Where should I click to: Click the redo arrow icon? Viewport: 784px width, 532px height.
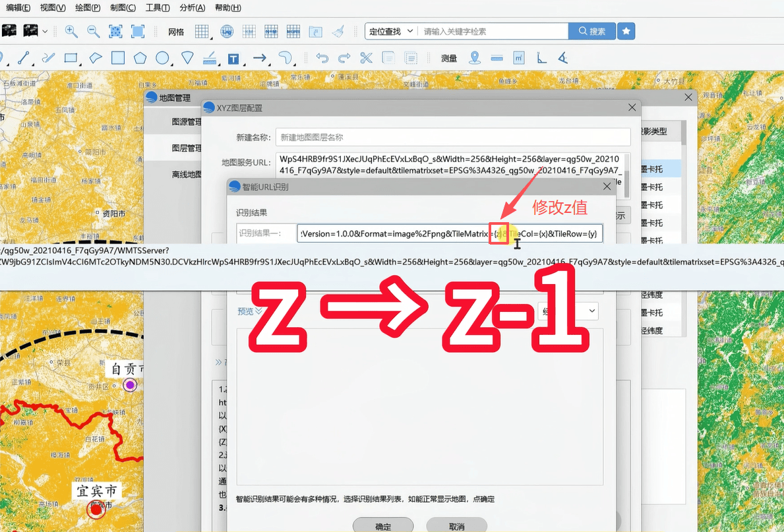344,58
